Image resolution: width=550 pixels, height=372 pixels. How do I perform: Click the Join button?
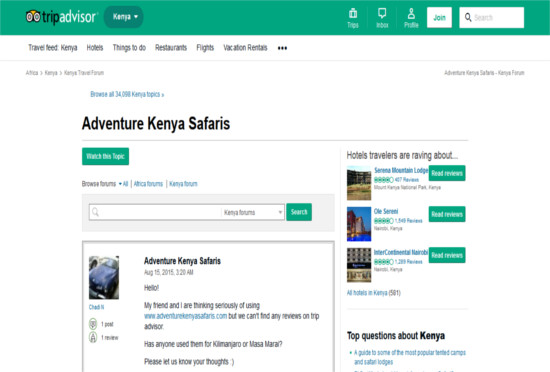tap(439, 18)
